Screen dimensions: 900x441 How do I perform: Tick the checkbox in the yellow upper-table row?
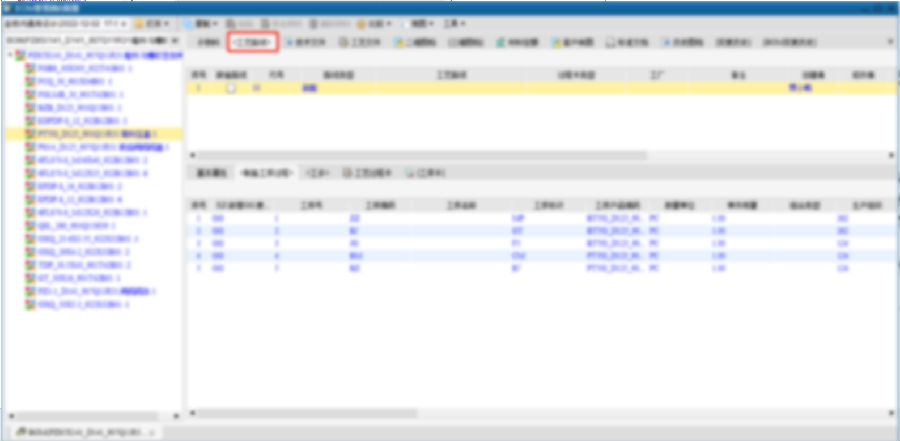(230, 88)
